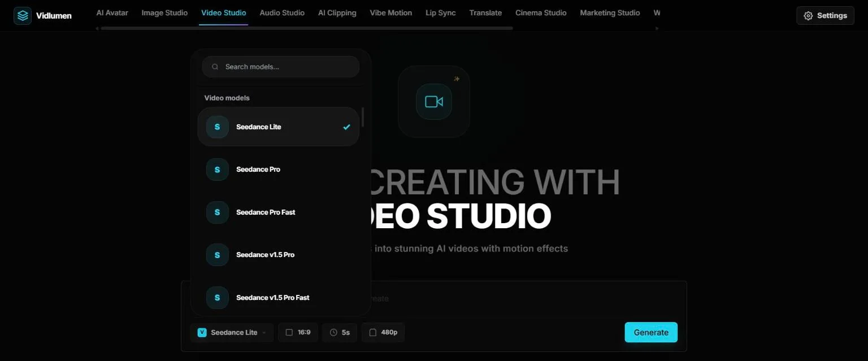The height and width of the screenshot is (361, 868).
Task: Click the model list vertical scrollbar
Action: (363, 118)
